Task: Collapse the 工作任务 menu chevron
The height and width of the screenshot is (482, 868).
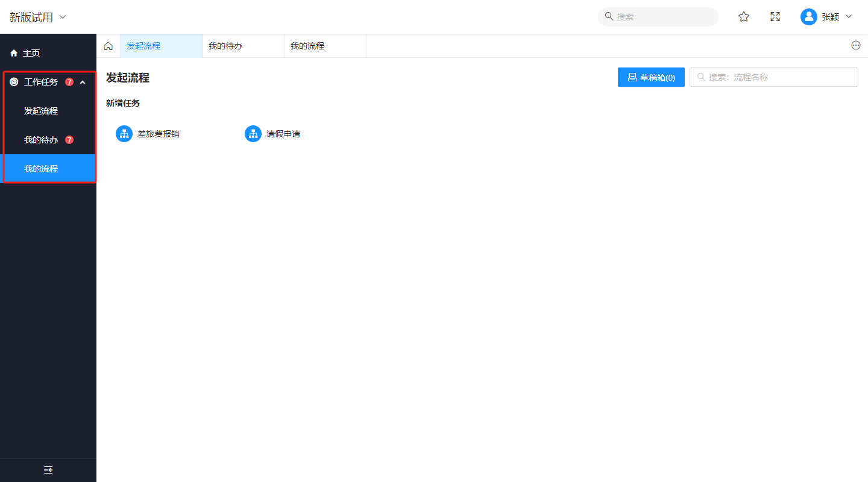Action: point(83,82)
